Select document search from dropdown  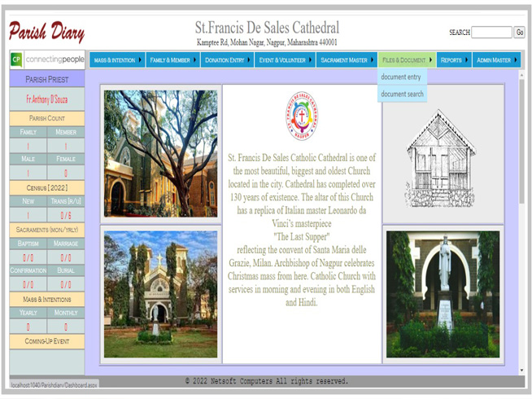(403, 94)
